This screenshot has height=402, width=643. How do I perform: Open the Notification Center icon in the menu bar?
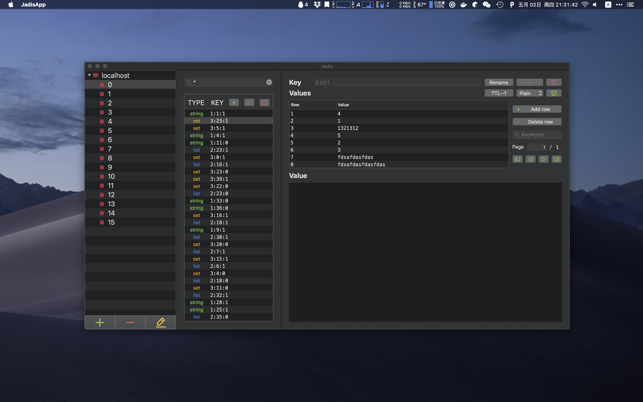click(631, 5)
